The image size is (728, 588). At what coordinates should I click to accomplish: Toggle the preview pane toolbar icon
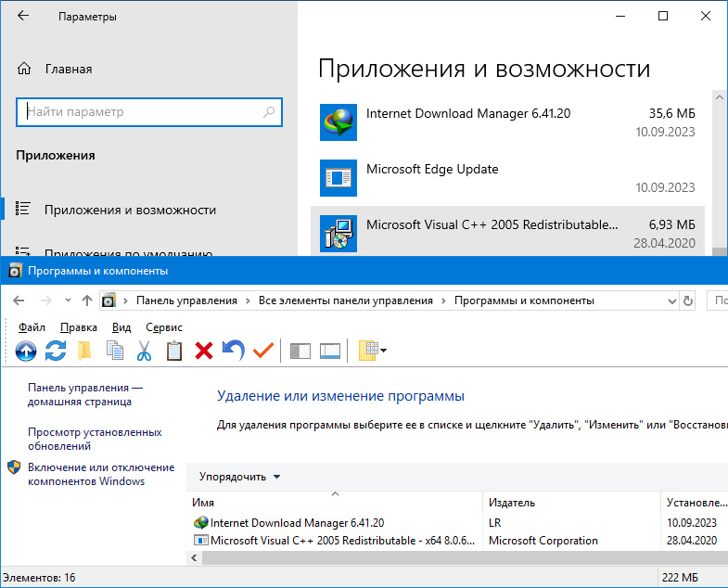[x=330, y=352]
